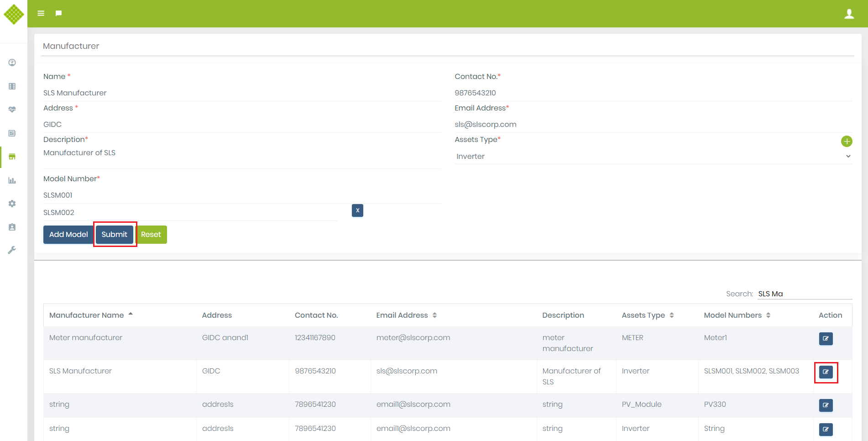Click the green plus to add another Assets Type
This screenshot has height=441, width=868.
coord(847,141)
